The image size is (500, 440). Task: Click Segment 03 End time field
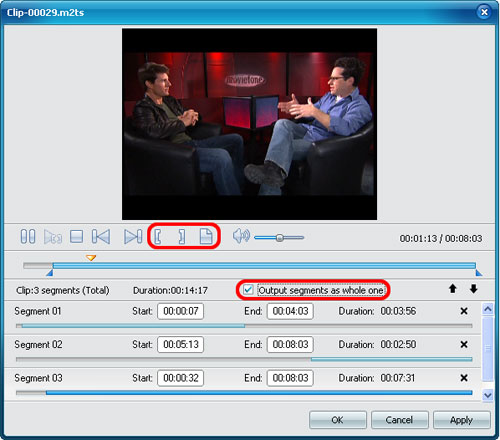point(290,378)
